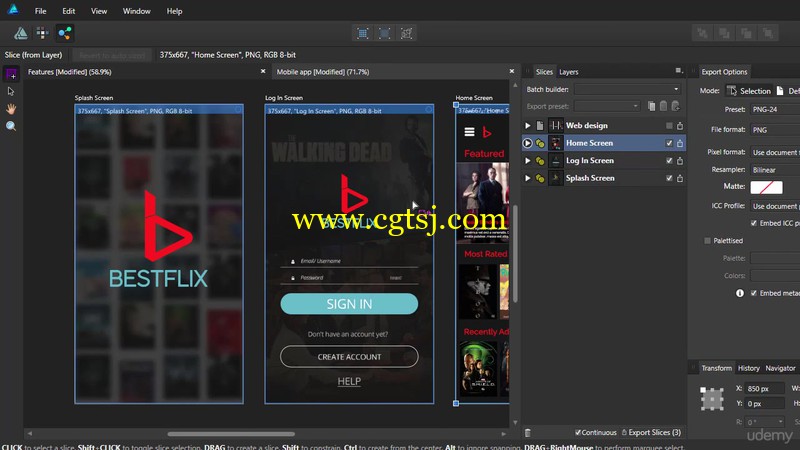The height and width of the screenshot is (450, 800).
Task: Open the File menu
Action: coord(40,11)
